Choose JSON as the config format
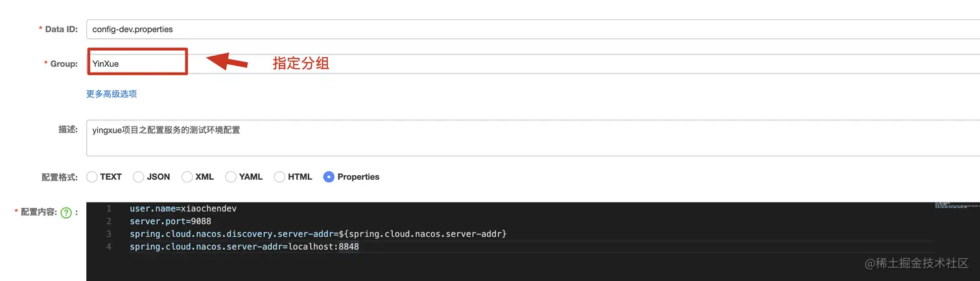 point(139,177)
